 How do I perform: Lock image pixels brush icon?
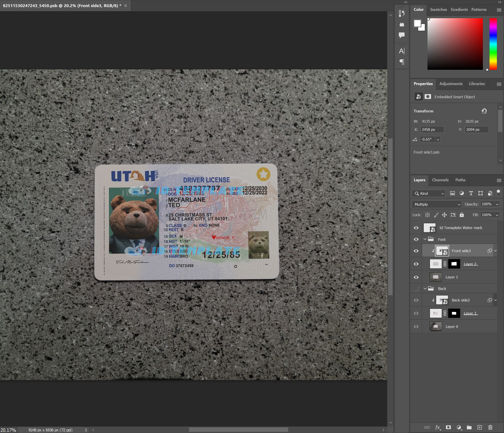436,215
